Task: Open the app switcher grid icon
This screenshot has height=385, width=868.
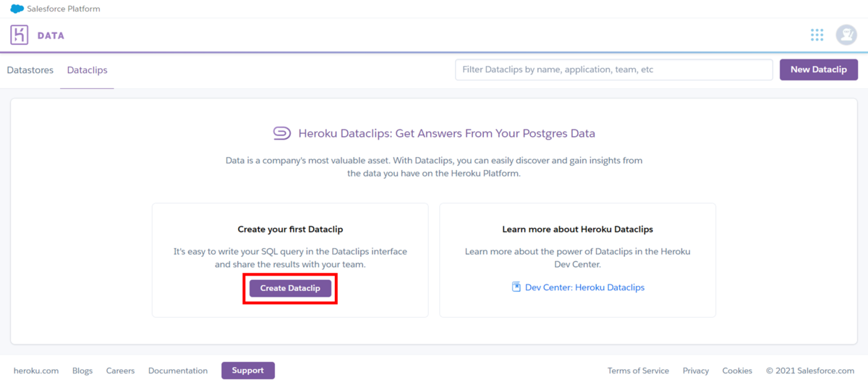Action: click(817, 35)
